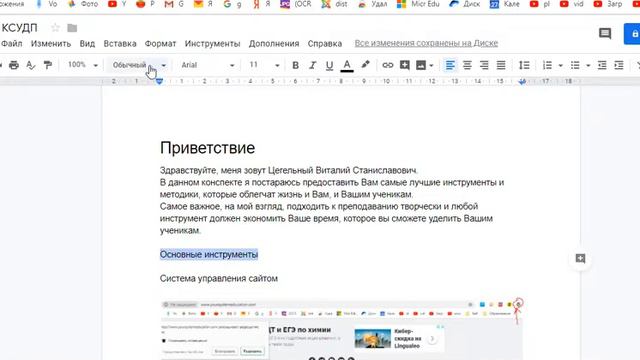Star the КСУДП document

tap(55, 28)
